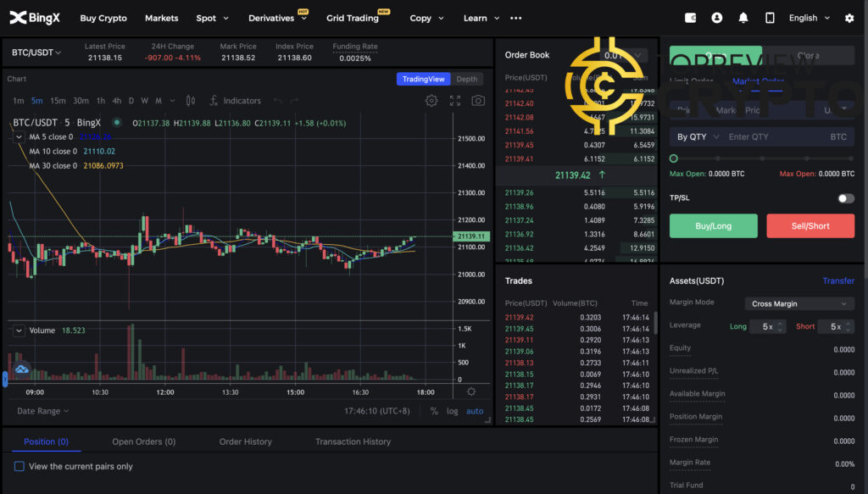Open candlestick chart style icon
The image size is (868, 494).
coord(191,101)
